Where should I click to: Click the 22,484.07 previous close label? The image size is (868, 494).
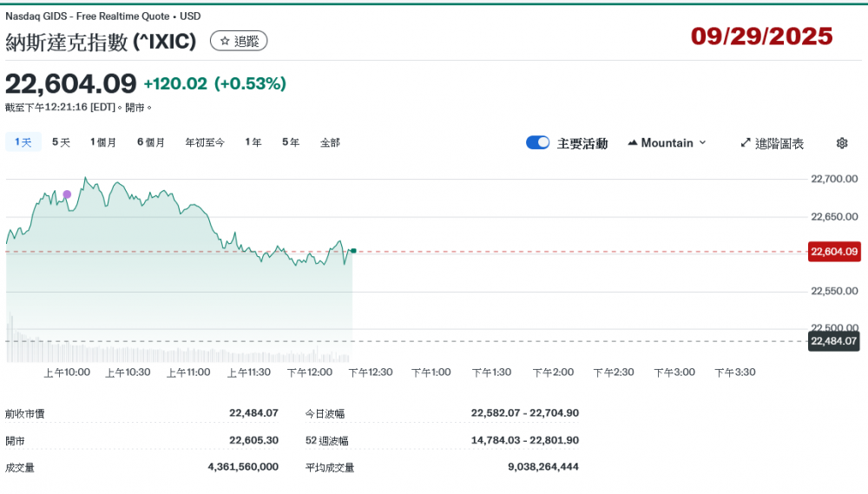click(833, 341)
